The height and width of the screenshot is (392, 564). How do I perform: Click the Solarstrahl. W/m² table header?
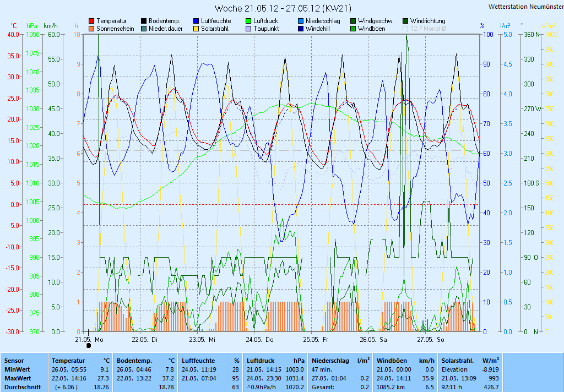pos(458,360)
